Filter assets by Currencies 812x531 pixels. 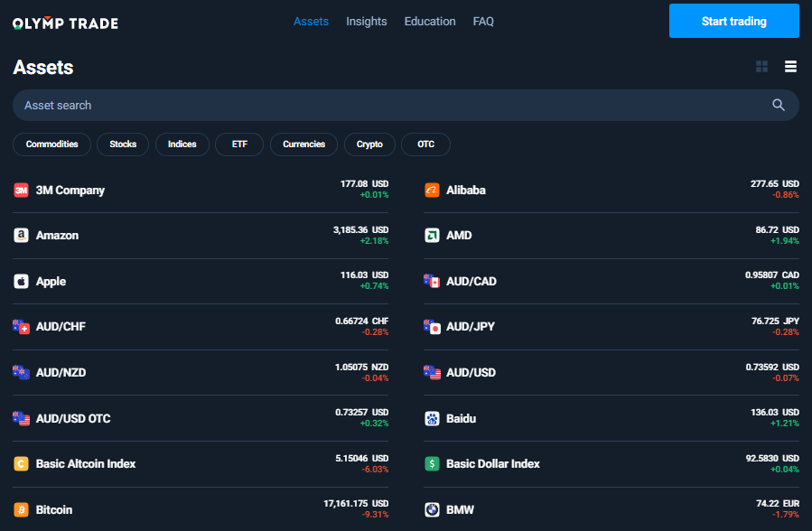304,144
